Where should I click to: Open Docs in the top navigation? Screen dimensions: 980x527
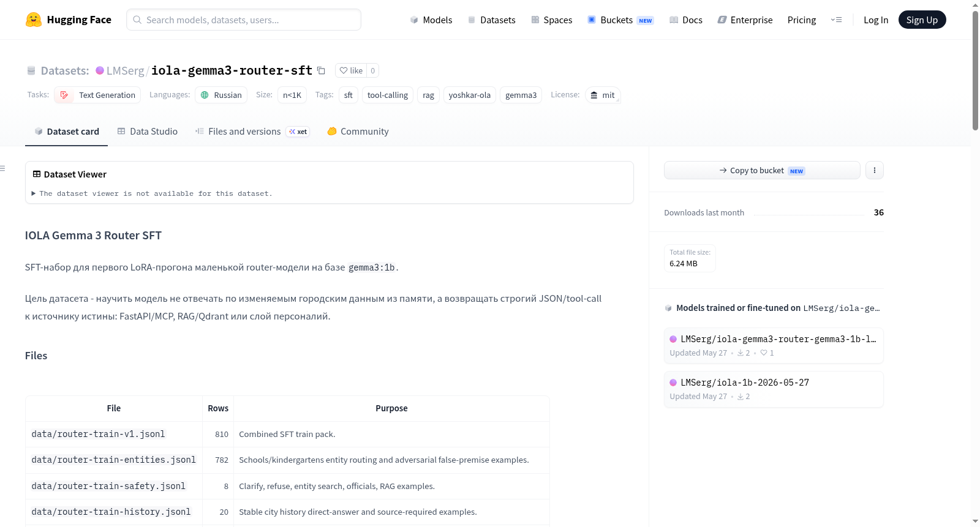pyautogui.click(x=685, y=20)
